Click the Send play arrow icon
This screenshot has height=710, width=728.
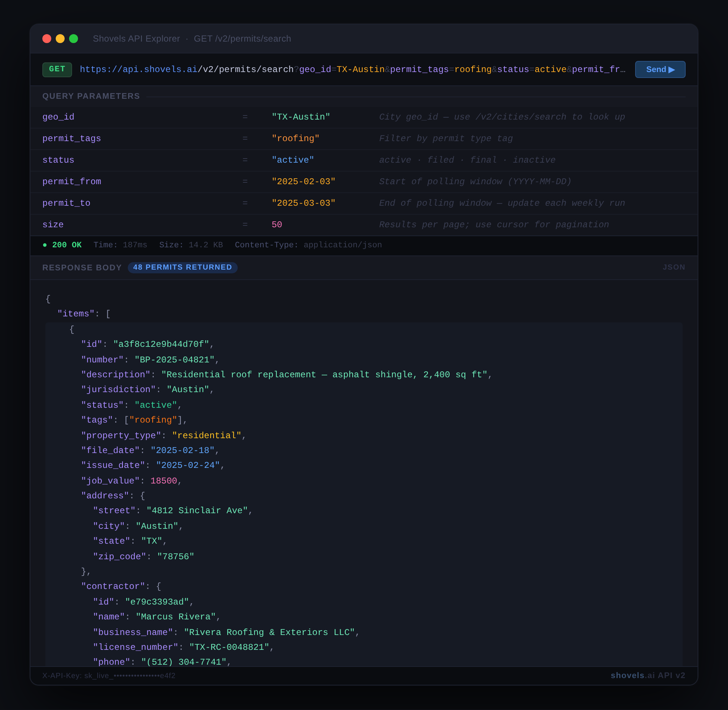[x=672, y=69]
